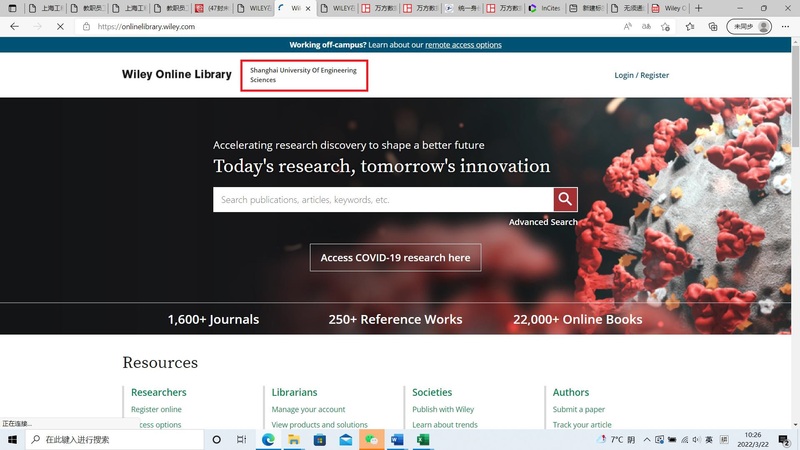Click the browser back arrow
Image resolution: width=800 pixels, height=450 pixels.
pos(14,27)
